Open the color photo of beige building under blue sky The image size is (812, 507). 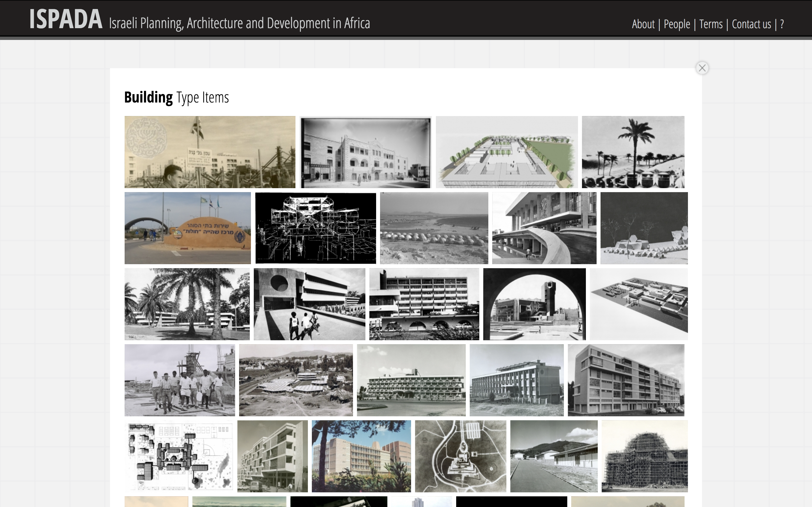(x=361, y=456)
